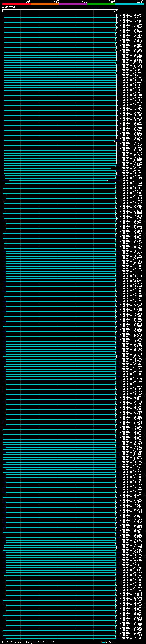Viewport: 146px width, 644px height.
Task: Click the alignment bar of UniRef100_Q9M4V0
Action: pyautogui.click(x=58, y=181)
